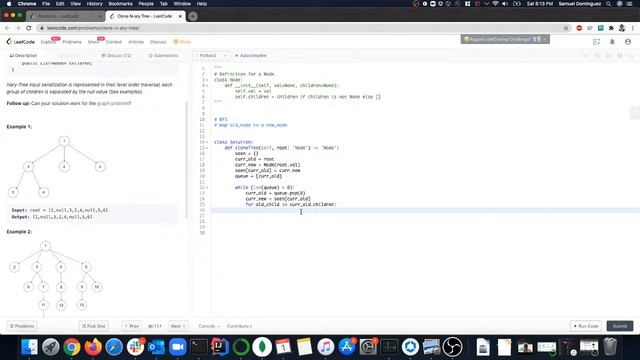Open Outlook from the dock
Screen dimensions: 640x360
[x=156, y=347]
